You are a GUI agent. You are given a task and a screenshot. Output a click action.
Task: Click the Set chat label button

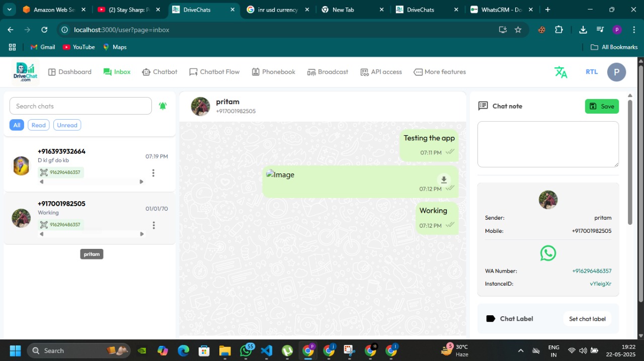587,319
